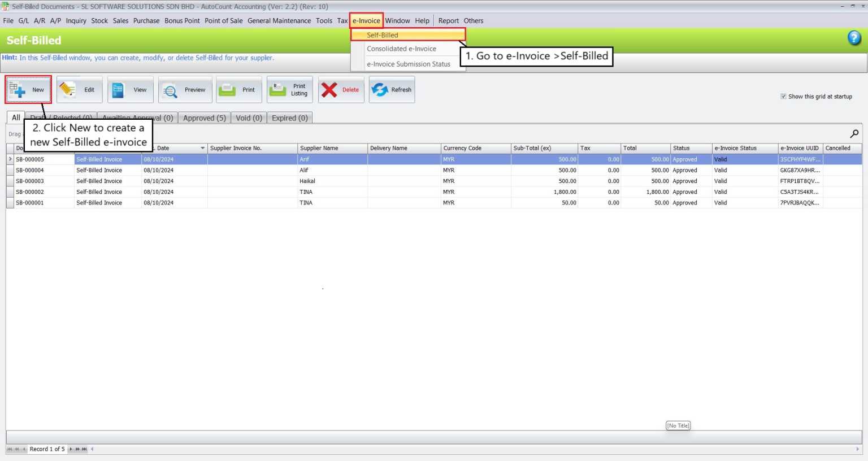This screenshot has height=461, width=868.
Task: Refresh the self-billed document list
Action: pyautogui.click(x=392, y=89)
